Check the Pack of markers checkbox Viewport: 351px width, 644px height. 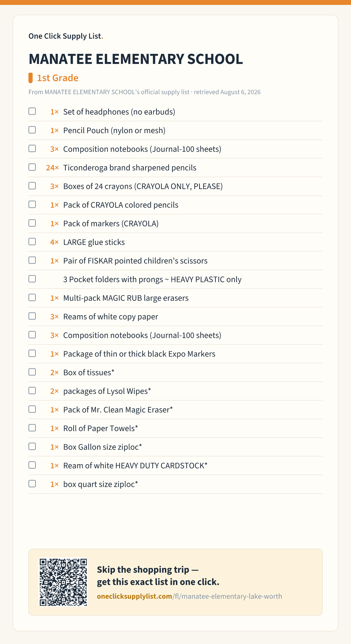[x=32, y=223]
